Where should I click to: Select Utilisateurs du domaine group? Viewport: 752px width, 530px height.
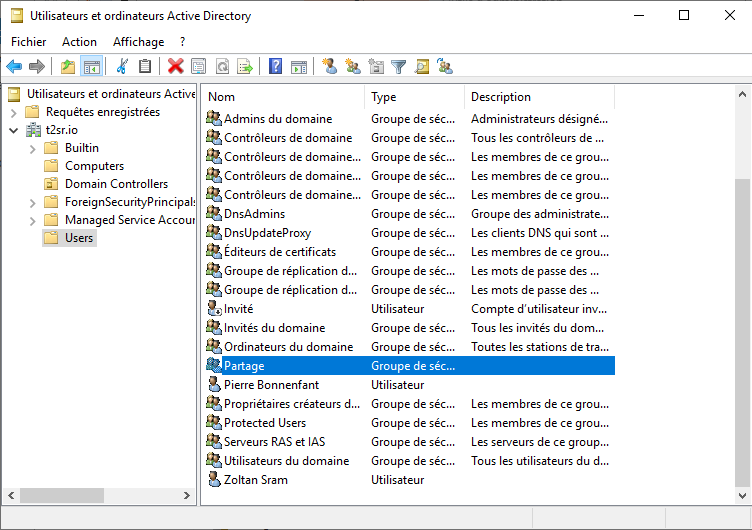287,460
